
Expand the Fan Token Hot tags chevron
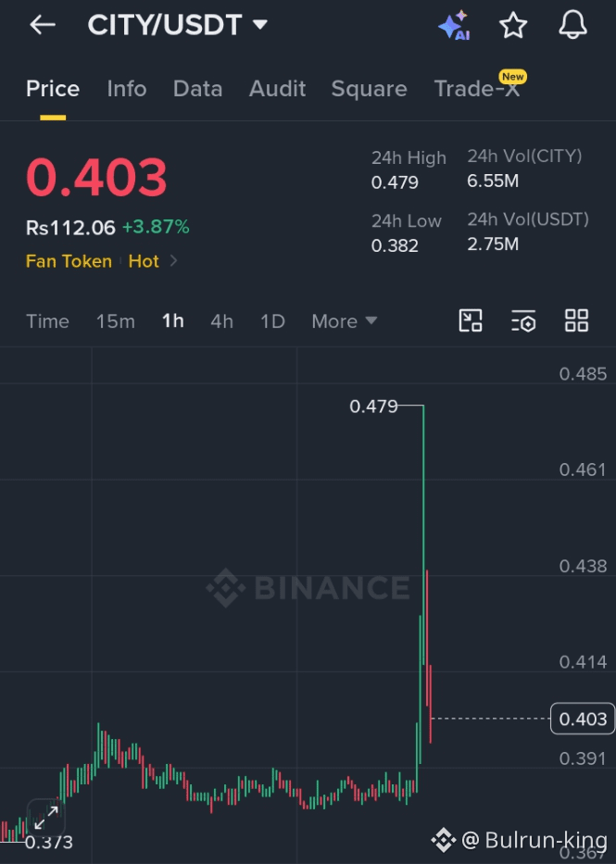coord(173,260)
